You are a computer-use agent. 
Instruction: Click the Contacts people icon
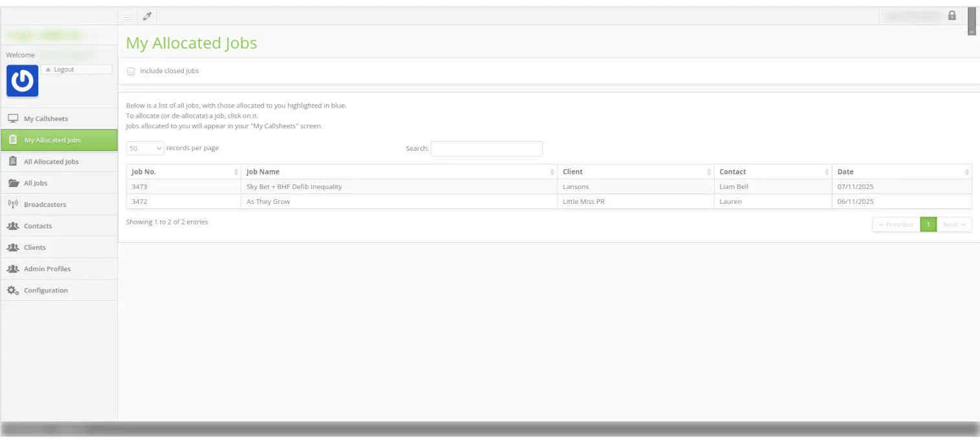[x=13, y=226]
